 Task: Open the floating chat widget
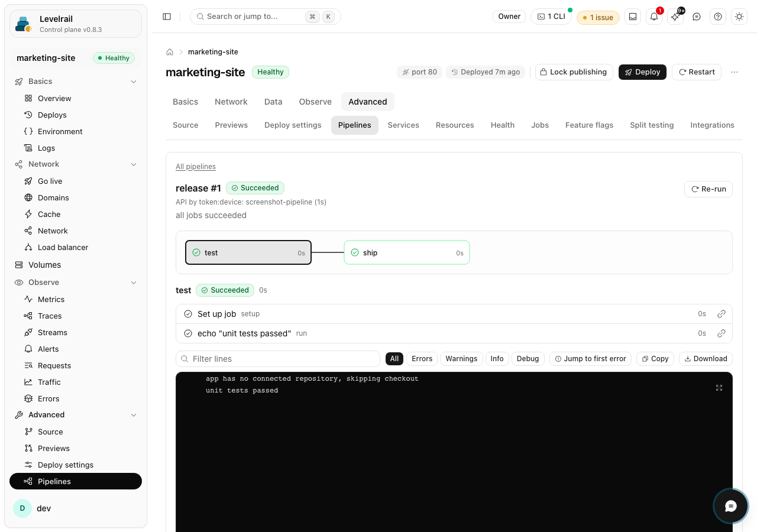731,506
